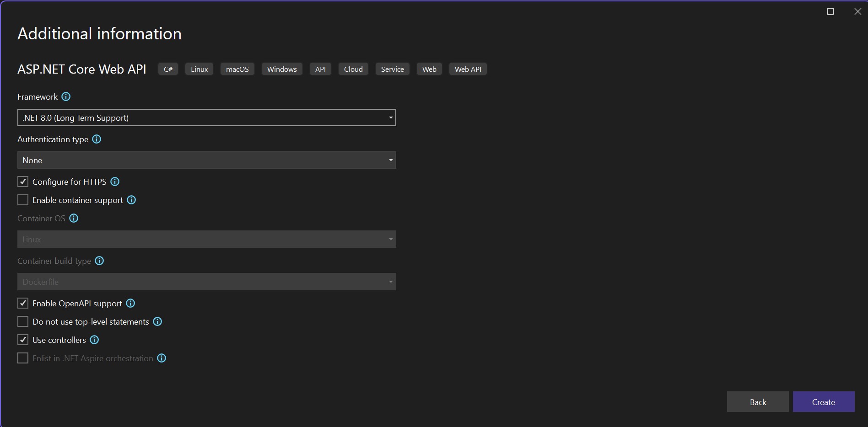Click the Authentication type info icon

97,139
